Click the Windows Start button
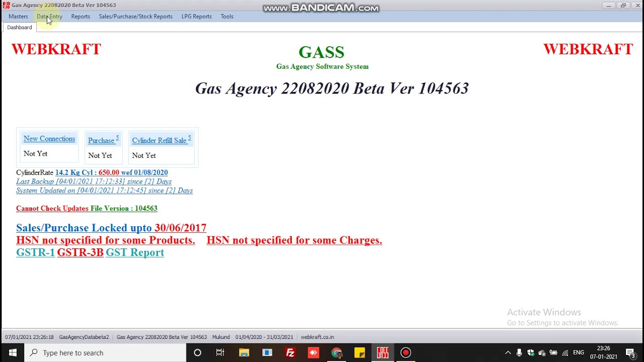Image resolution: width=644 pixels, height=362 pixels. (12, 352)
